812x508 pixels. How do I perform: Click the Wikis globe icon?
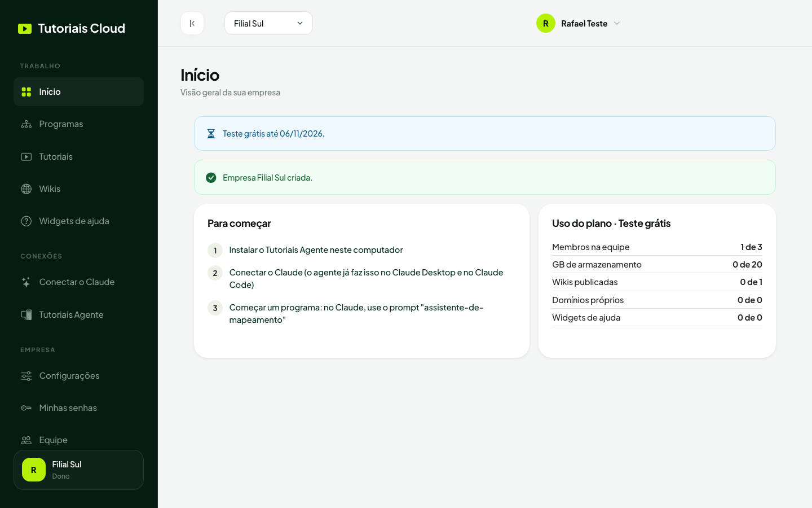click(x=27, y=189)
